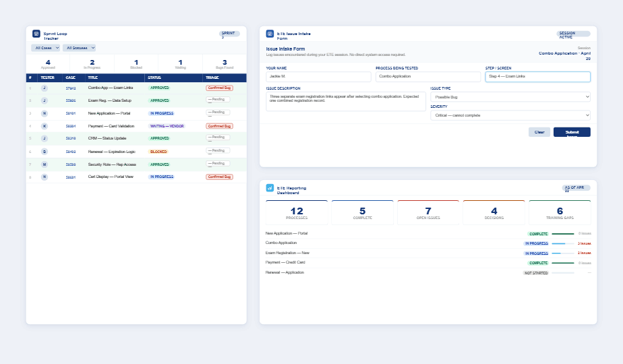Open case link for Payment — Card Validation

(x=71, y=126)
